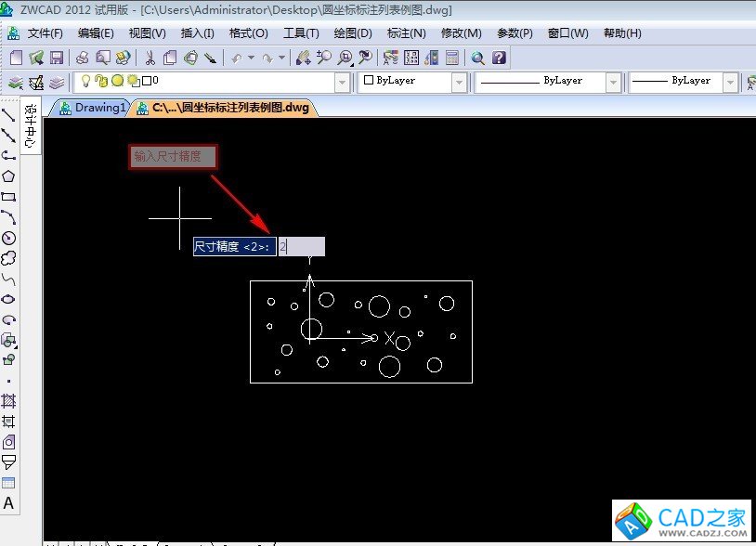Click the 尺寸精度 value input field
This screenshot has height=546, width=756.
[x=302, y=247]
